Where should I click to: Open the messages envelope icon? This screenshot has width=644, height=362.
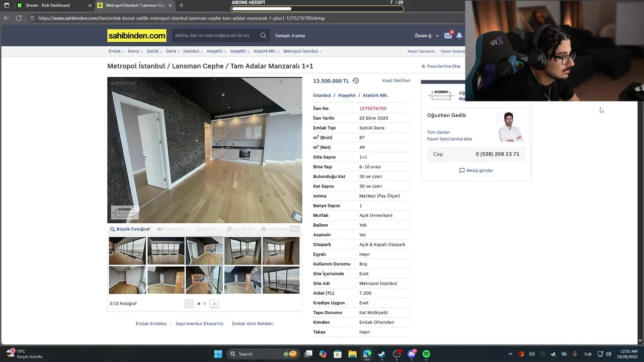[448, 36]
